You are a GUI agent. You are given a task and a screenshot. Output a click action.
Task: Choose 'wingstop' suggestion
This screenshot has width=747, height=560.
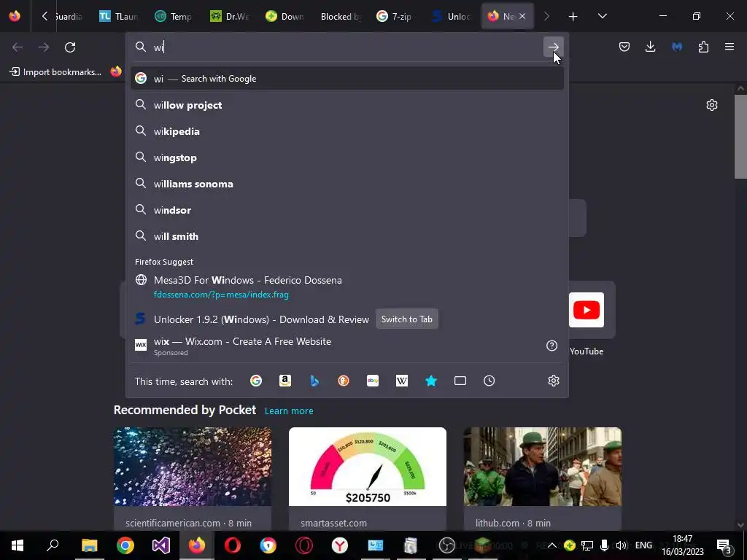[x=347, y=157]
